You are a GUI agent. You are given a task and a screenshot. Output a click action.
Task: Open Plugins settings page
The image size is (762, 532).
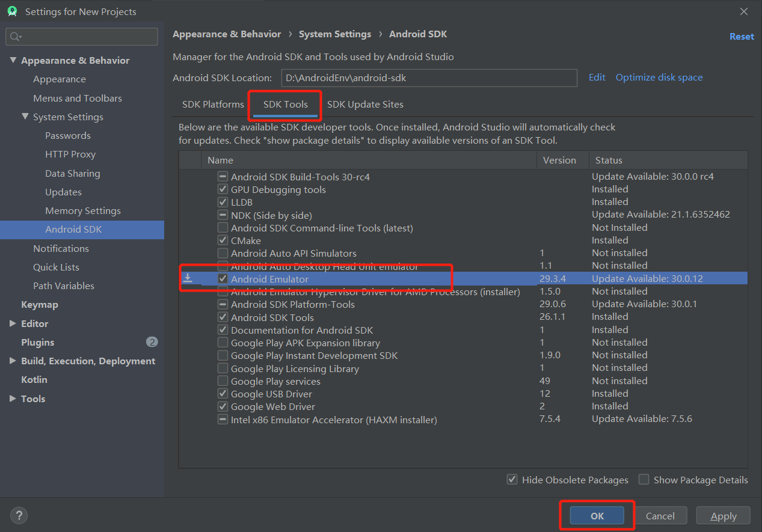pyautogui.click(x=37, y=342)
